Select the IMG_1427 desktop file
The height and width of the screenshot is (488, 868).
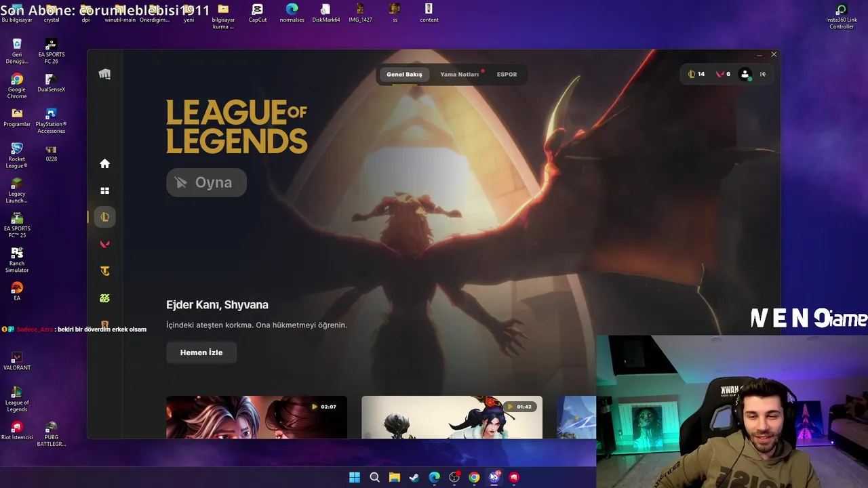click(361, 13)
